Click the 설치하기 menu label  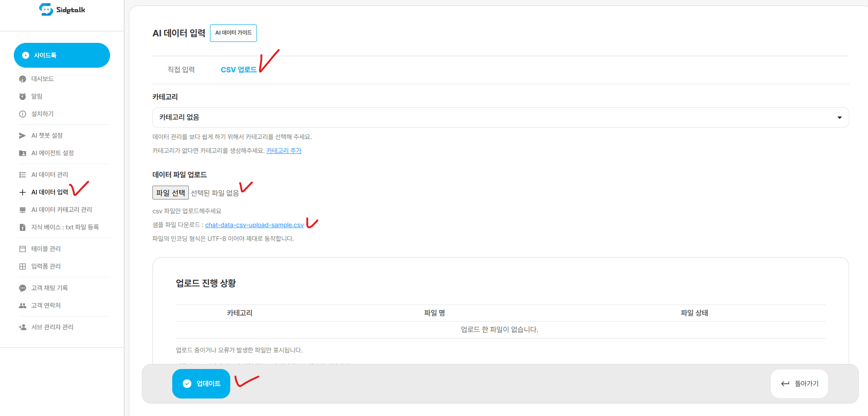click(x=42, y=114)
